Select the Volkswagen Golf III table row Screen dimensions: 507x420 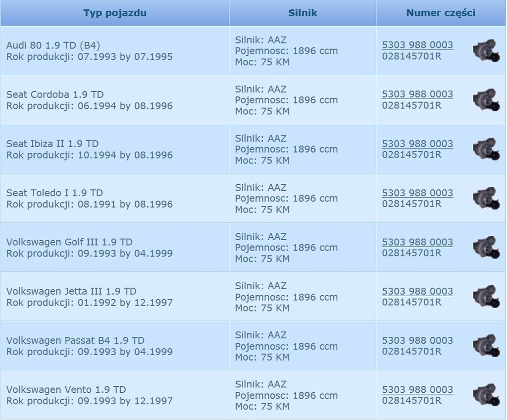click(114, 247)
